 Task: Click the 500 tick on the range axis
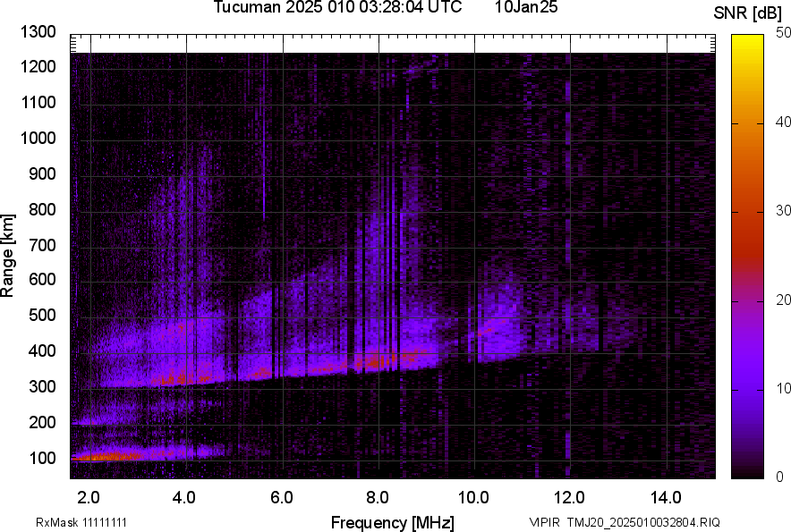coord(42,316)
